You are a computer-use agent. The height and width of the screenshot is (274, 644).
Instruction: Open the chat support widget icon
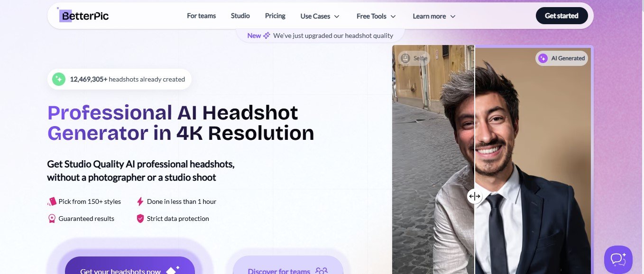point(618,259)
